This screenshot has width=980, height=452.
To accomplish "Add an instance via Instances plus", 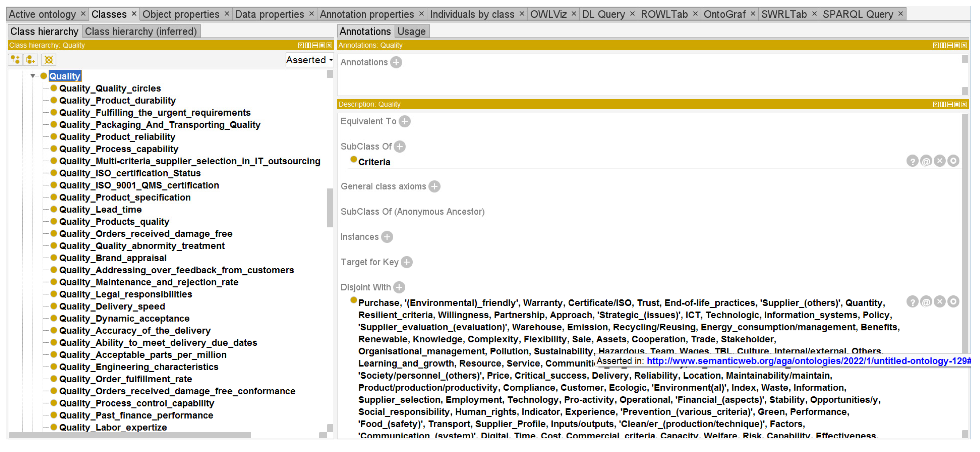I will tap(387, 237).
